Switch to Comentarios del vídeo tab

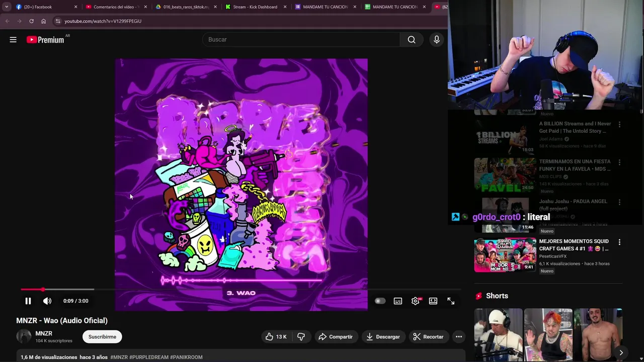pos(116,7)
